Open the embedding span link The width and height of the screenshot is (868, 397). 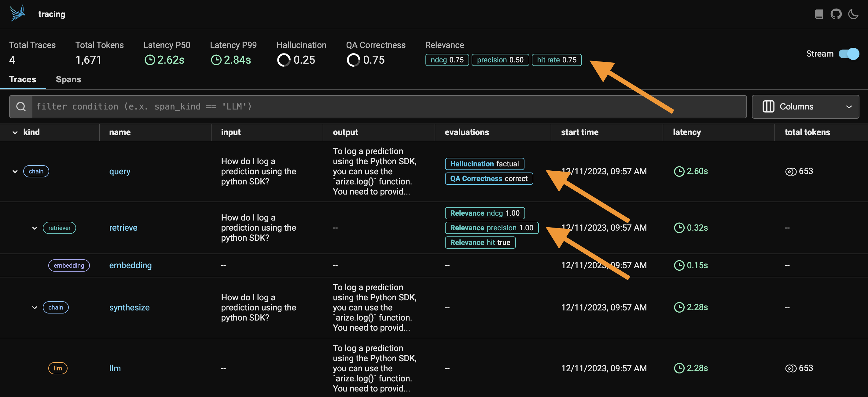[130, 265]
